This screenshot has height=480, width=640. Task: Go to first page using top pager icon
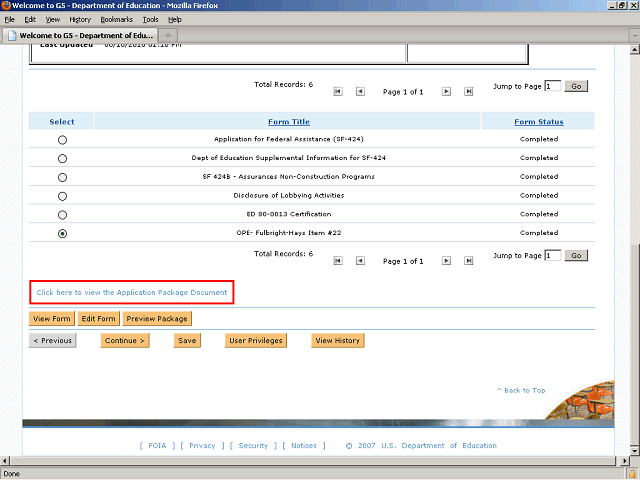click(x=338, y=91)
